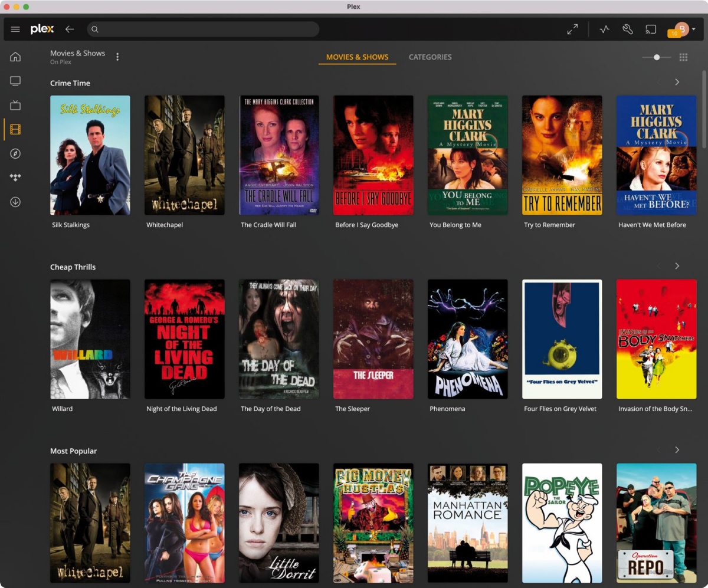Open The Champagne Gang poster
The width and height of the screenshot is (708, 588).
[185, 523]
